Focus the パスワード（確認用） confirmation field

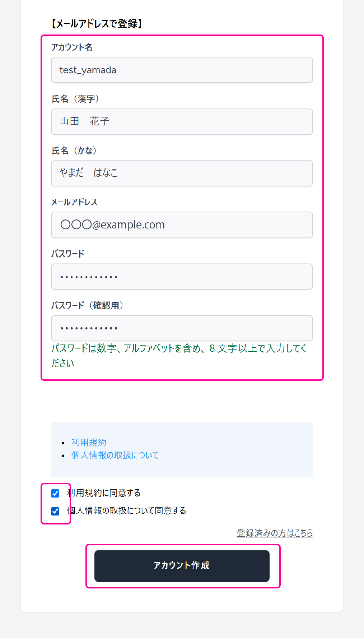[182, 328]
